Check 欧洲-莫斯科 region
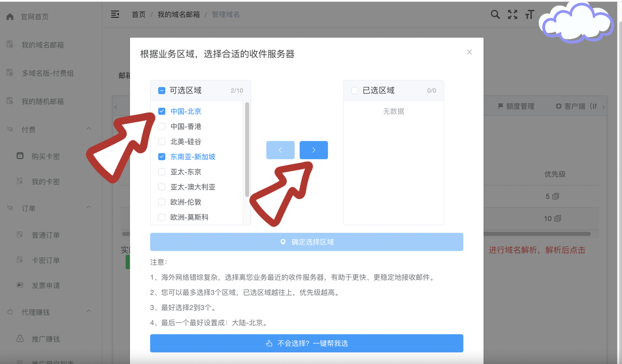The width and height of the screenshot is (622, 364). (162, 217)
